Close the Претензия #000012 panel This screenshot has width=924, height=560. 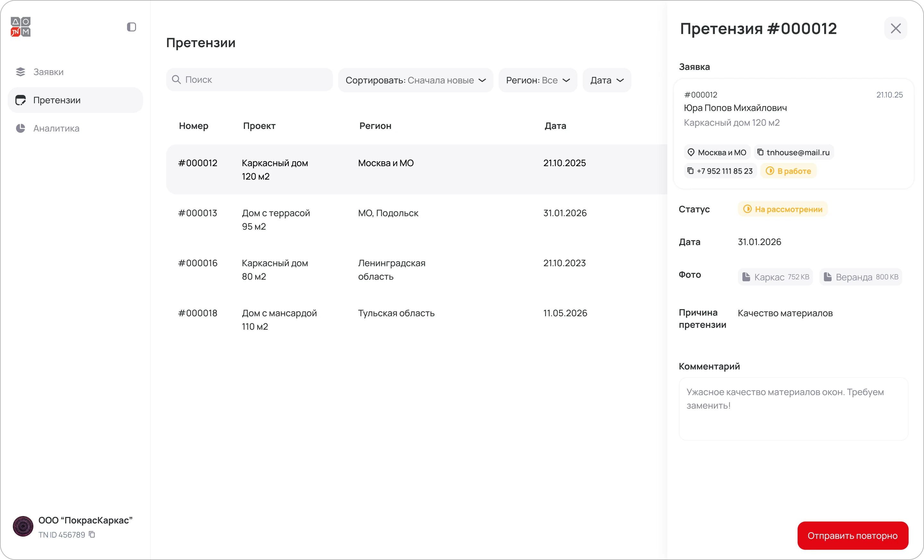895,28
